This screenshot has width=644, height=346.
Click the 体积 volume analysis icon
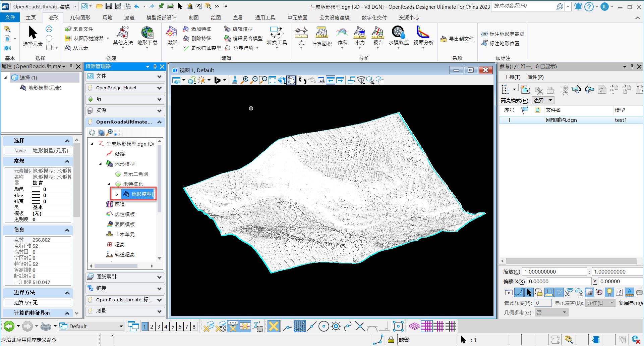[x=342, y=33]
